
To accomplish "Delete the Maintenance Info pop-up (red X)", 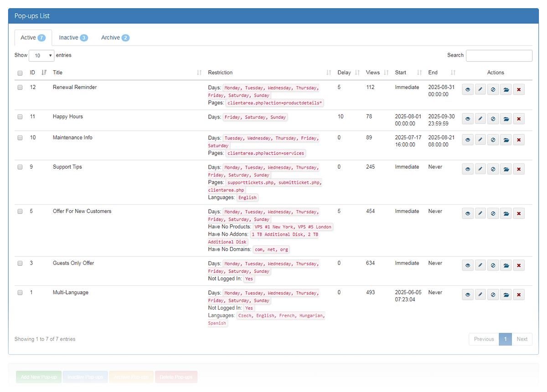I will 519,140.
